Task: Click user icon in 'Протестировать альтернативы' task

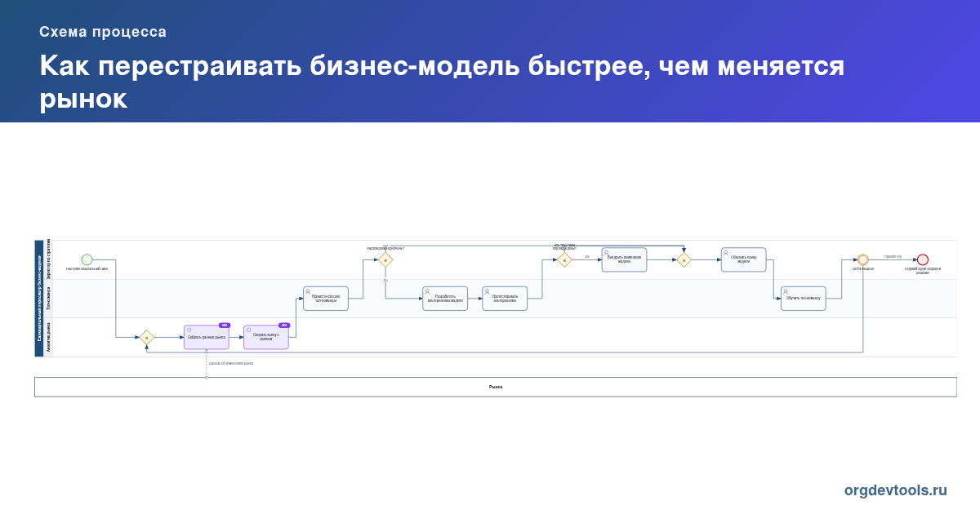Action: click(x=487, y=291)
